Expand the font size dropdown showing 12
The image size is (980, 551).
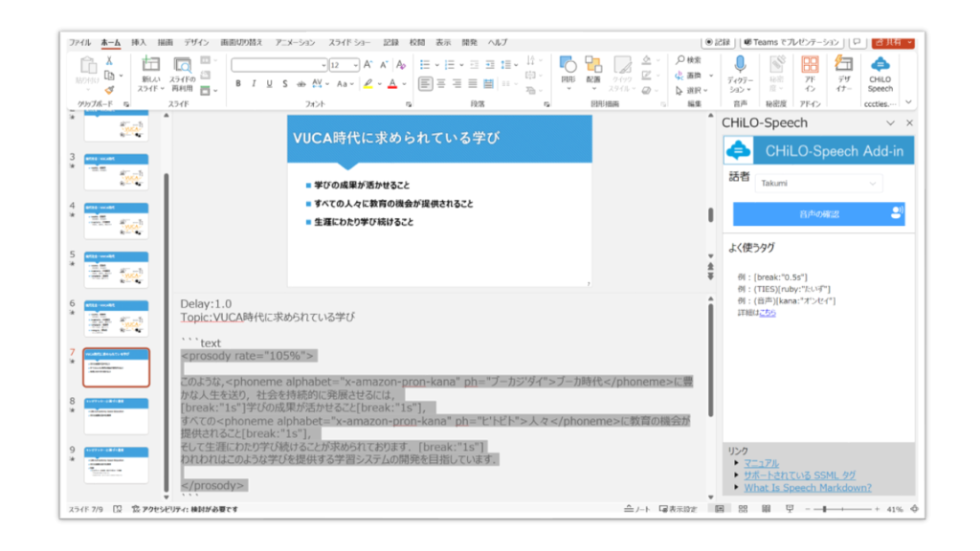tap(354, 65)
